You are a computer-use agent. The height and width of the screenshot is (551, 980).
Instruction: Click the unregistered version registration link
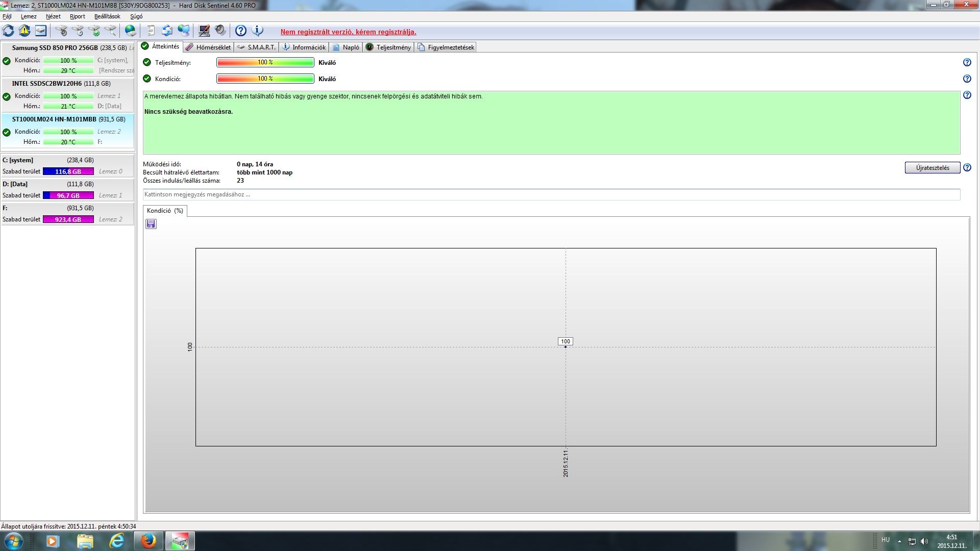click(x=348, y=32)
